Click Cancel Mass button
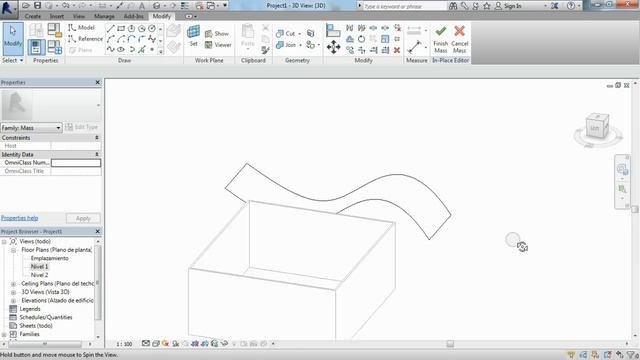Image resolution: width=640 pixels, height=360 pixels. click(459, 39)
